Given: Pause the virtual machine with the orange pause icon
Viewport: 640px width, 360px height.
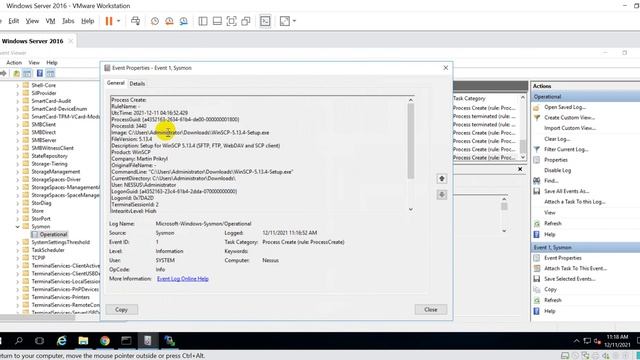Looking at the screenshot, I should coord(109,21).
